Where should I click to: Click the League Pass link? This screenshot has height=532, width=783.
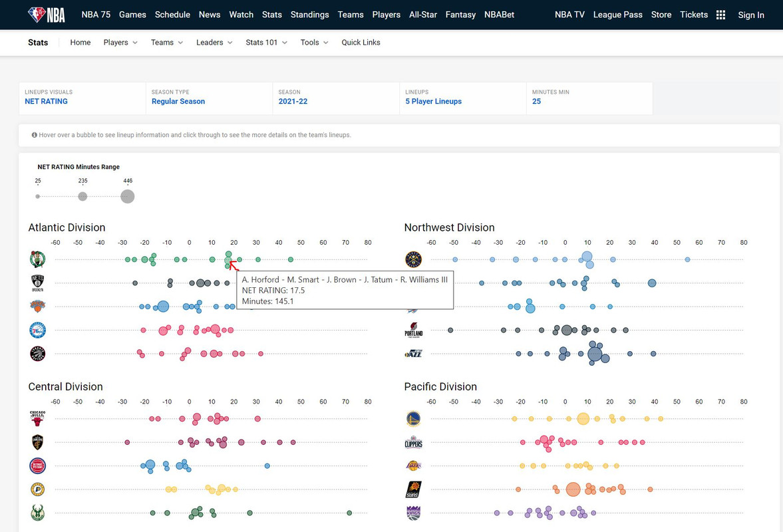[618, 15]
